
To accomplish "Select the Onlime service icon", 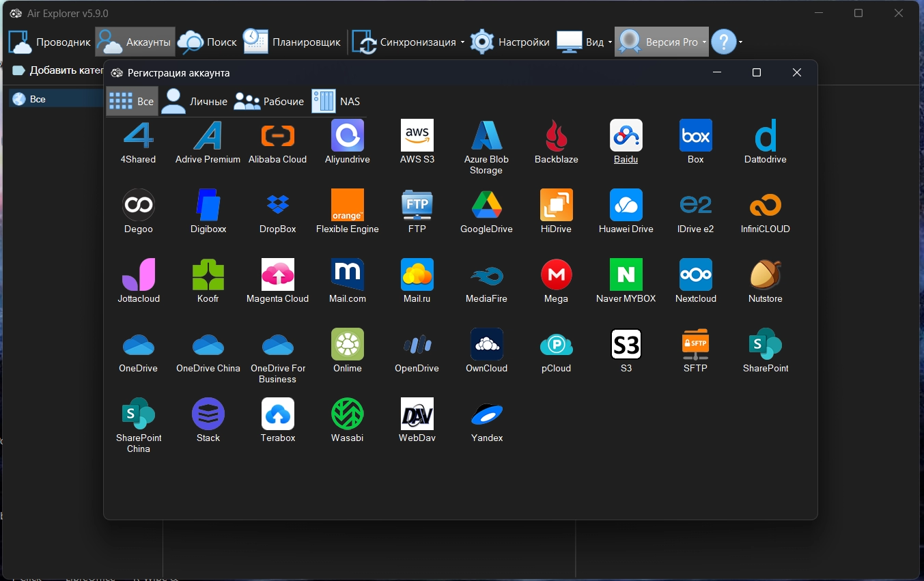I will (348, 344).
